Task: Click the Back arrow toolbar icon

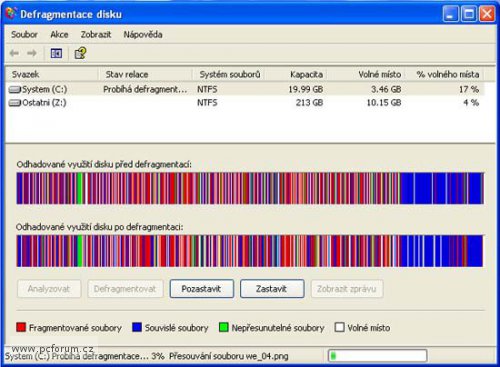Action: pos(14,53)
